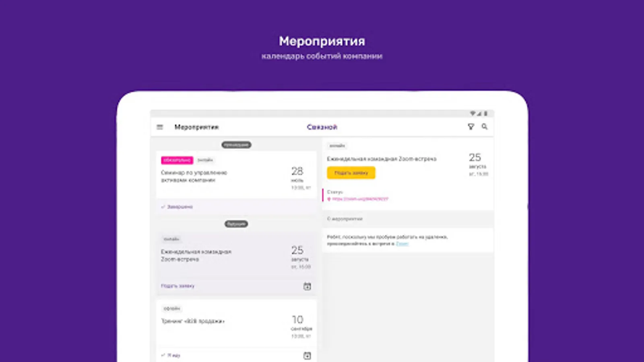Viewport: 644px width, 362px height.
Task: Click the 'Связной' logo in header
Action: (322, 127)
